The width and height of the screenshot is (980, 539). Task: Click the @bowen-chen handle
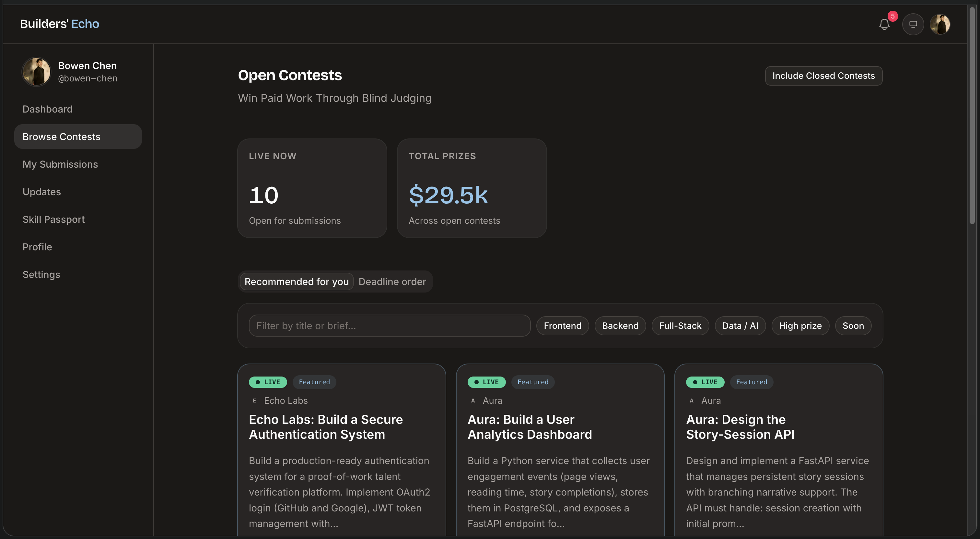pos(87,78)
